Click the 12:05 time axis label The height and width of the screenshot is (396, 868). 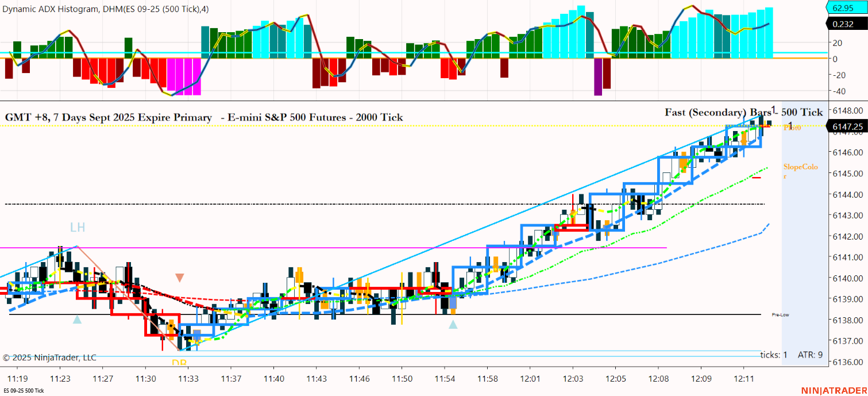coord(615,379)
